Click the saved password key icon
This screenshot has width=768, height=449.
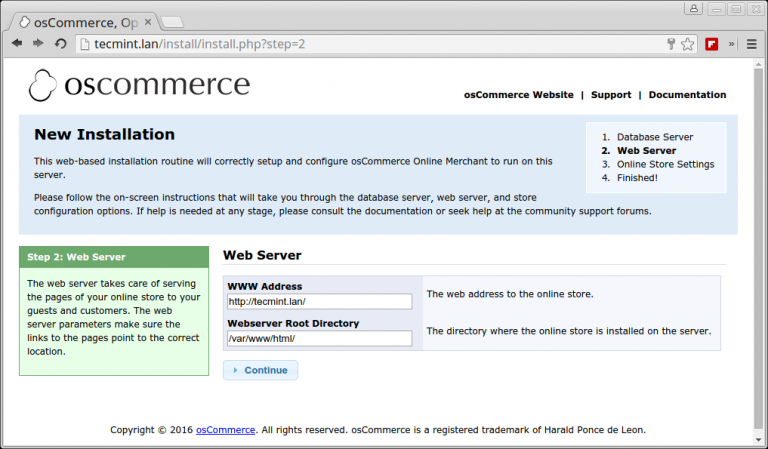click(x=671, y=44)
